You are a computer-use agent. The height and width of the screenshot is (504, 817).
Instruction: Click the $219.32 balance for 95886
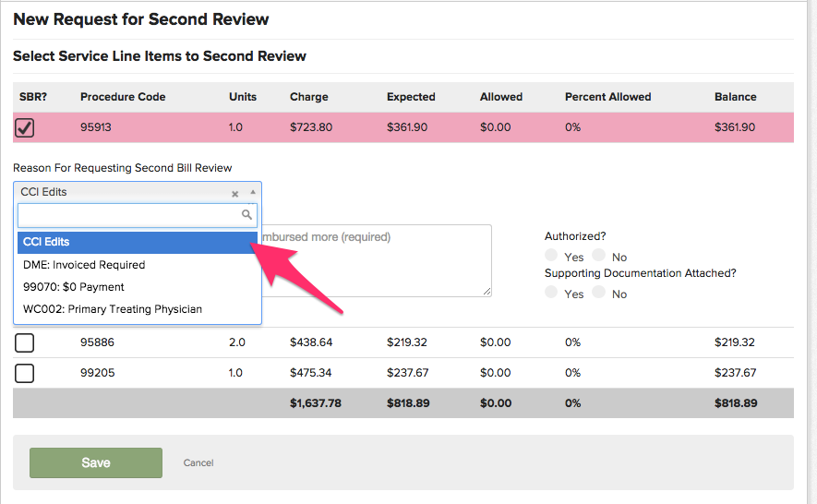735,342
